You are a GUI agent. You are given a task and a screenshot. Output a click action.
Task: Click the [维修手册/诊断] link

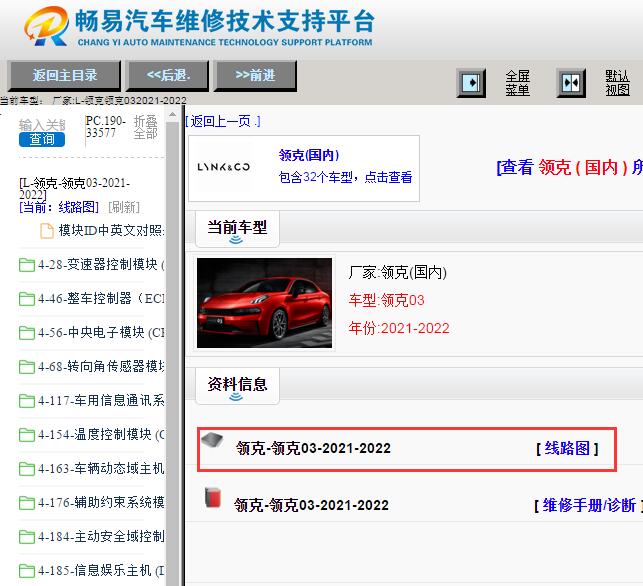pos(588,505)
